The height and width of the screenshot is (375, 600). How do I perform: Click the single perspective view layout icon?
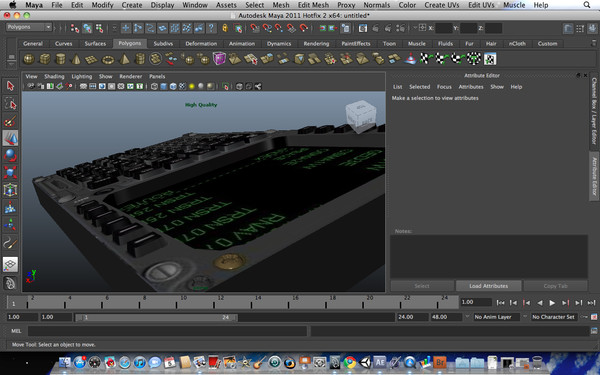(10, 264)
